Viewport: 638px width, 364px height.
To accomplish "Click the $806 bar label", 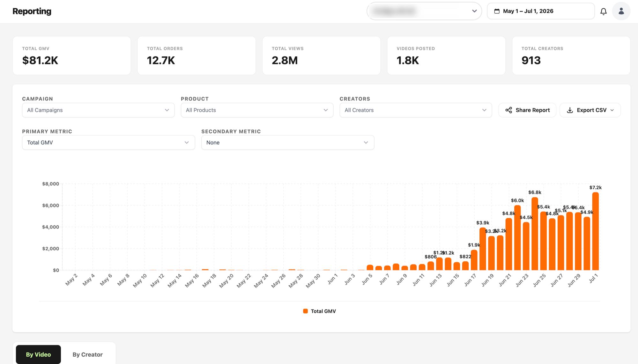I will pos(430,257).
